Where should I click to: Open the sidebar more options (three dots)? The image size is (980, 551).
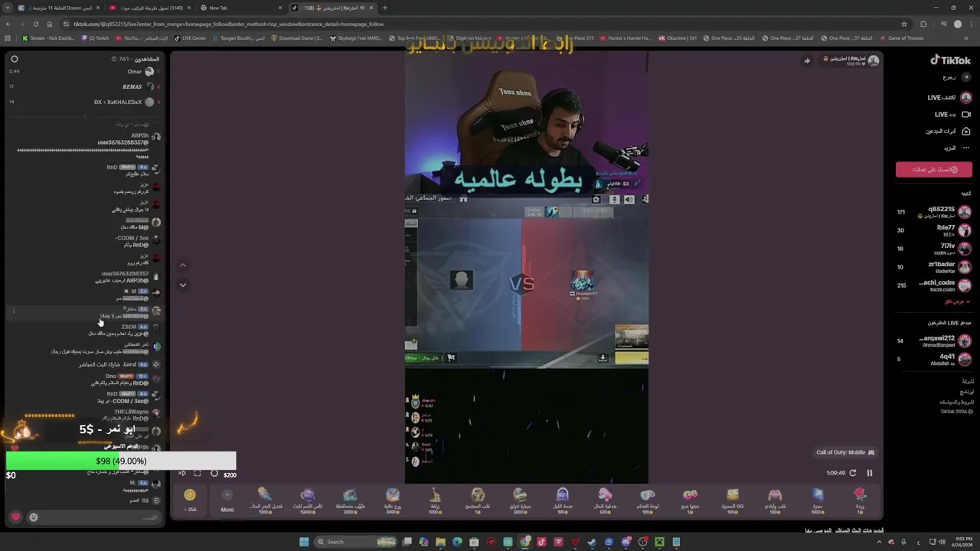[x=966, y=148]
